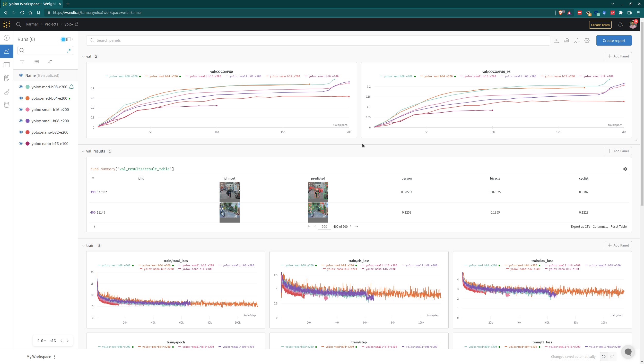Collapse the val section
The image size is (644, 364).
(83, 57)
